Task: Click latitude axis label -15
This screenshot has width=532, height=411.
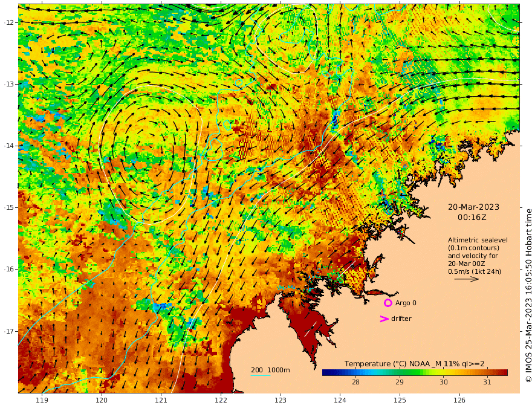Action: pyautogui.click(x=9, y=207)
